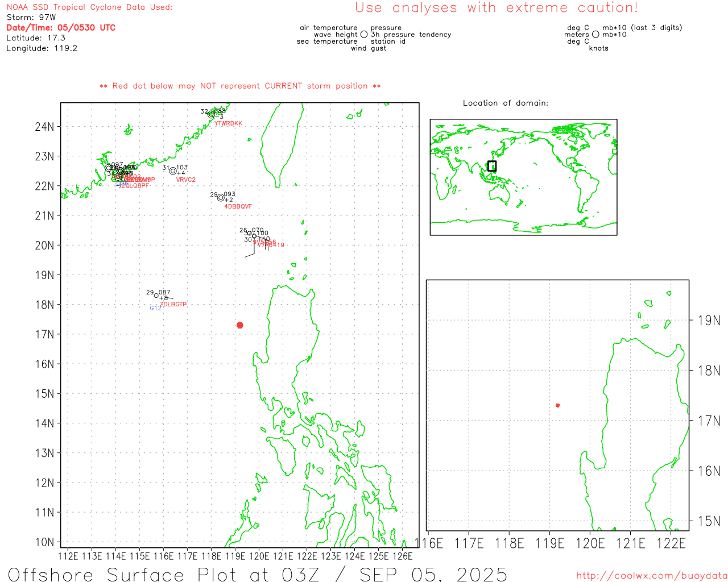This screenshot has width=728, height=582.
Task: Click the YTWRDKK station ID
Action: [x=229, y=123]
